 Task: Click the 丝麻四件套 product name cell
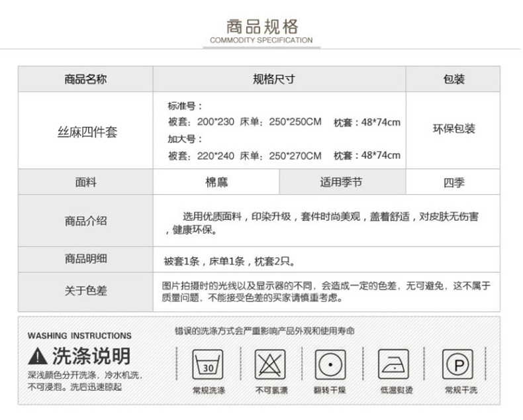pos(85,132)
